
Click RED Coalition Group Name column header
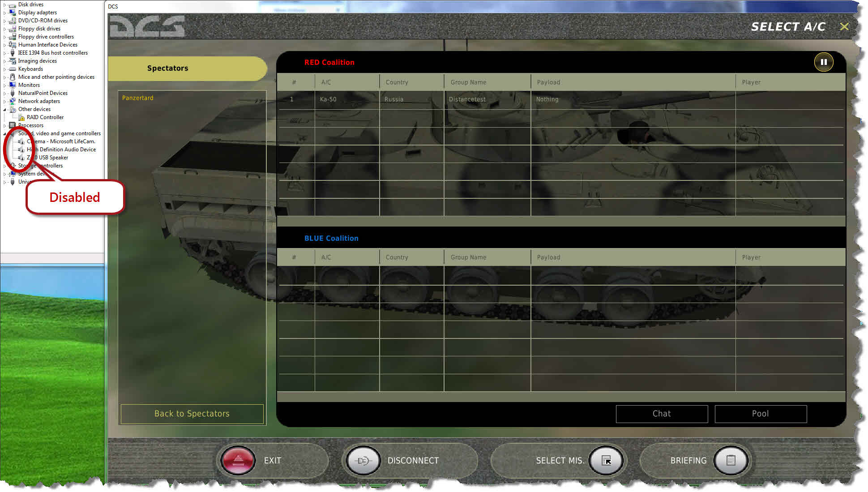(487, 82)
